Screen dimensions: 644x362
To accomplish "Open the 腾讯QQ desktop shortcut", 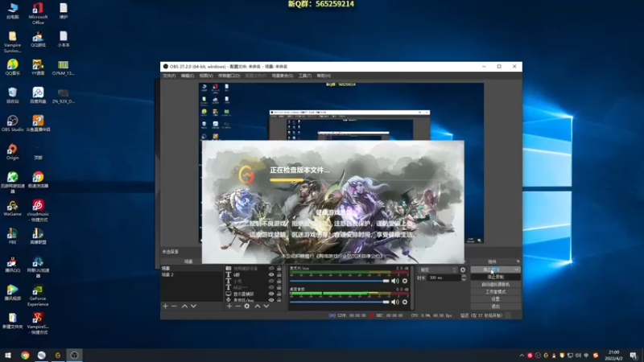I will click(12, 265).
